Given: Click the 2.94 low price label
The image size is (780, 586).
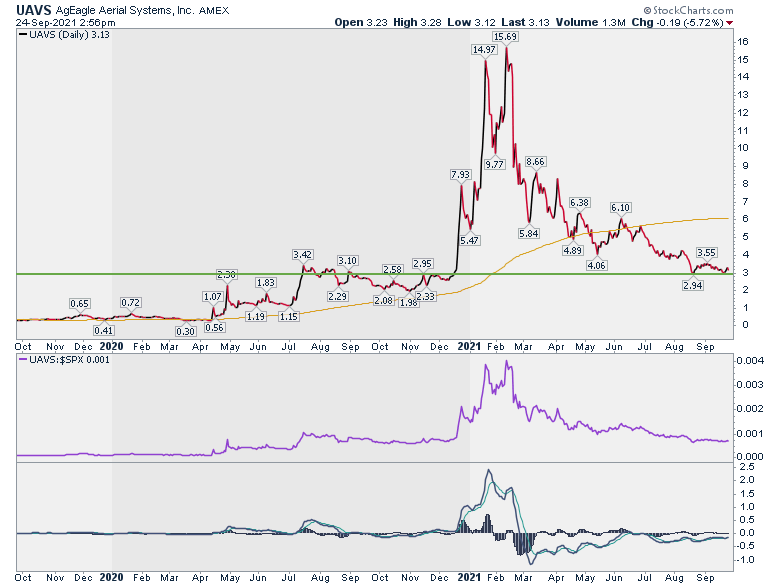Looking at the screenshot, I should (692, 286).
